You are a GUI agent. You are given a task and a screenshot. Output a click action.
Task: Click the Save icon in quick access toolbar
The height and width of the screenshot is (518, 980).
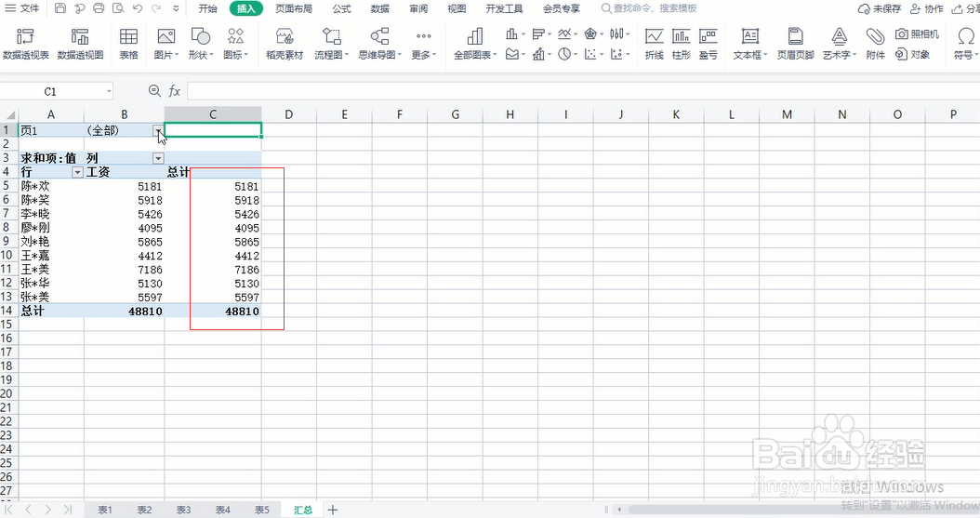click(x=60, y=8)
